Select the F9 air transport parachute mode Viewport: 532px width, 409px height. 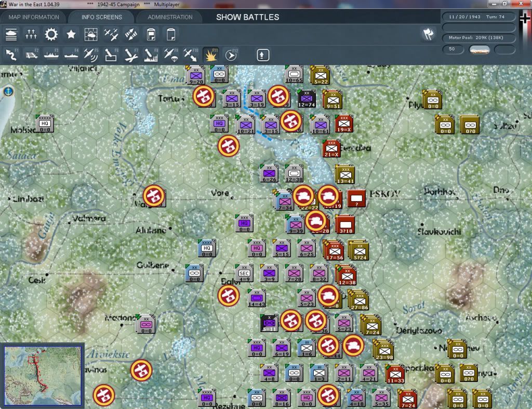(170, 55)
